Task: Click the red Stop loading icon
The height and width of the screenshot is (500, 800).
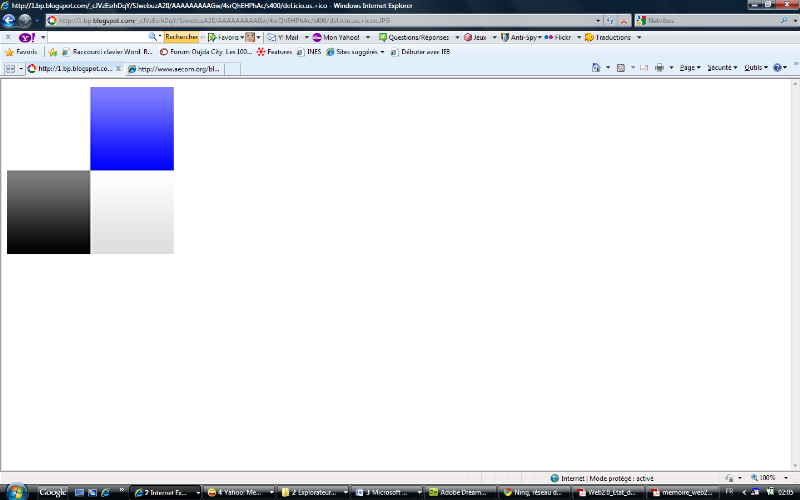Action: pyautogui.click(x=623, y=21)
